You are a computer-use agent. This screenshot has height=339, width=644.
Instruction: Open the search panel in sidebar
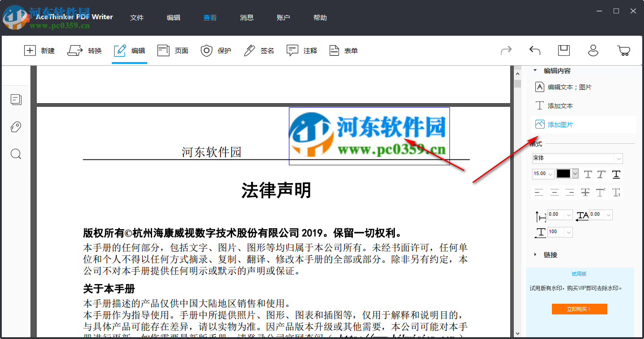click(x=16, y=154)
